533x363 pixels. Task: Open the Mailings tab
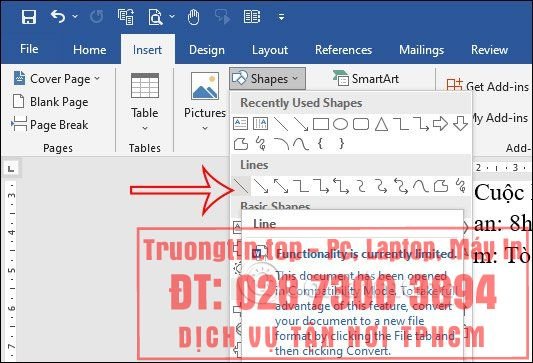[422, 50]
